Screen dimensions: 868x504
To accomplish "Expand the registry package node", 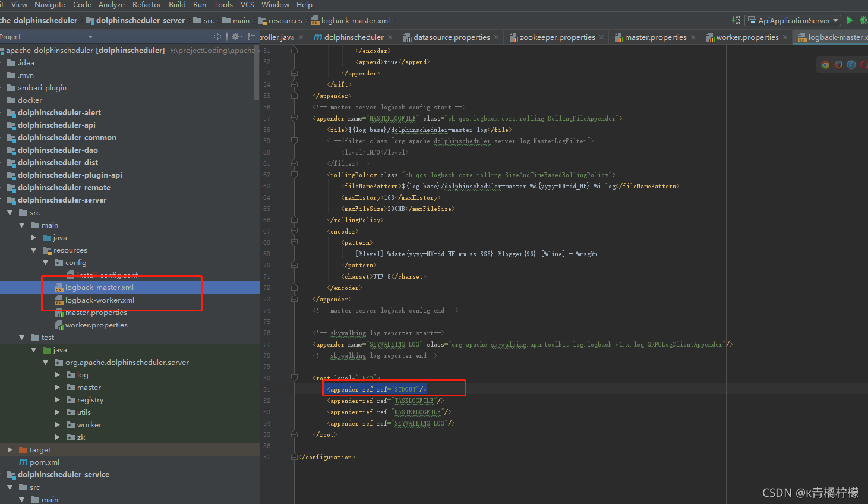I will [x=58, y=400].
